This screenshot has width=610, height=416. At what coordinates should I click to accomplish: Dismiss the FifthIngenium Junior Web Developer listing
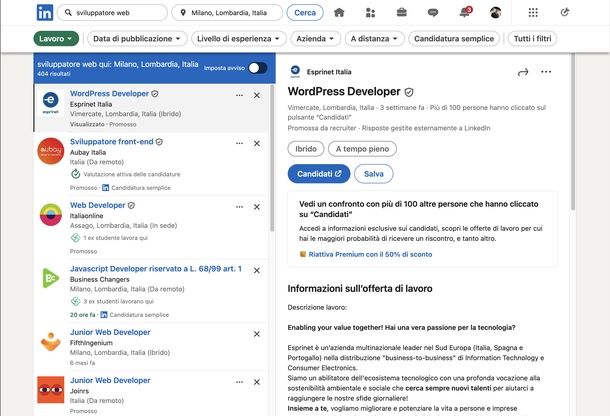tap(257, 334)
